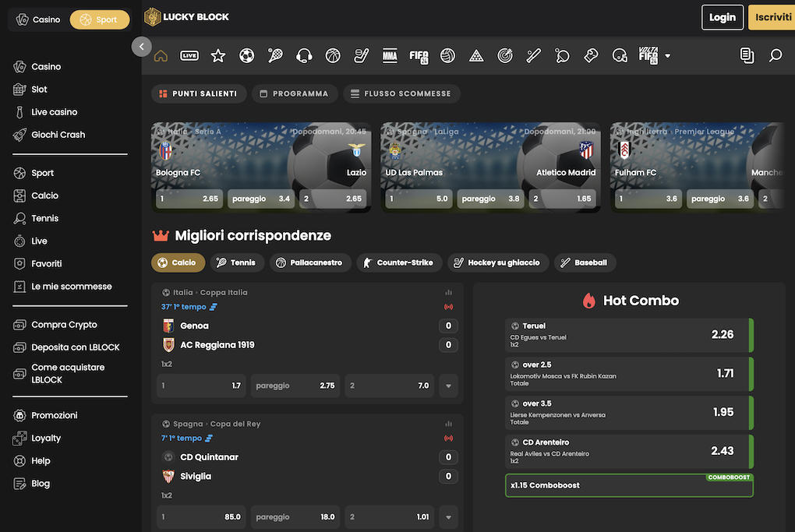Select the American football helmet icon
This screenshot has width=795, height=532.
point(620,56)
